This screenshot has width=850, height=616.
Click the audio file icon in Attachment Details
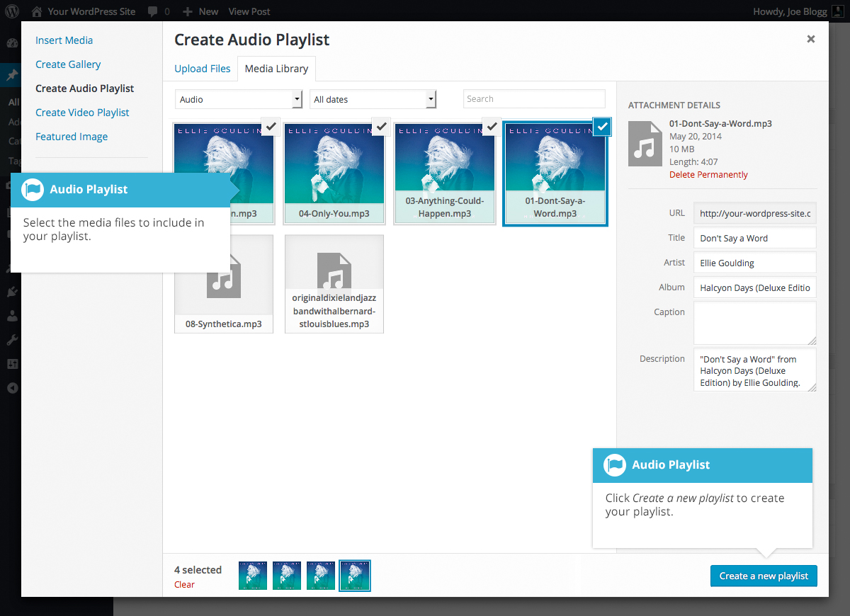645,144
